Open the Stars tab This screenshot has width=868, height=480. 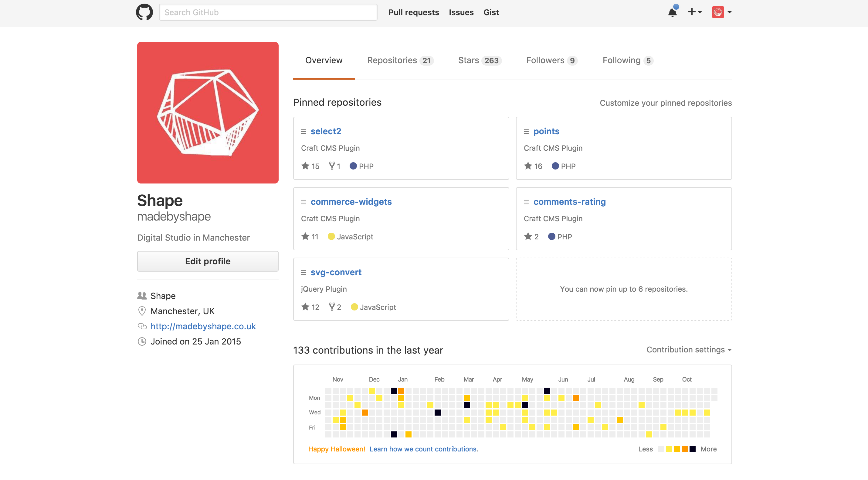[x=480, y=60]
